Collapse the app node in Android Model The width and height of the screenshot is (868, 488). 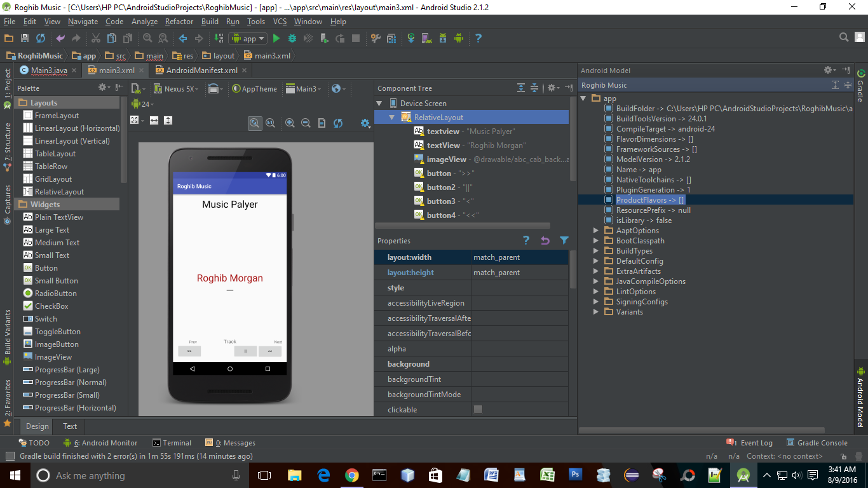[x=583, y=98]
